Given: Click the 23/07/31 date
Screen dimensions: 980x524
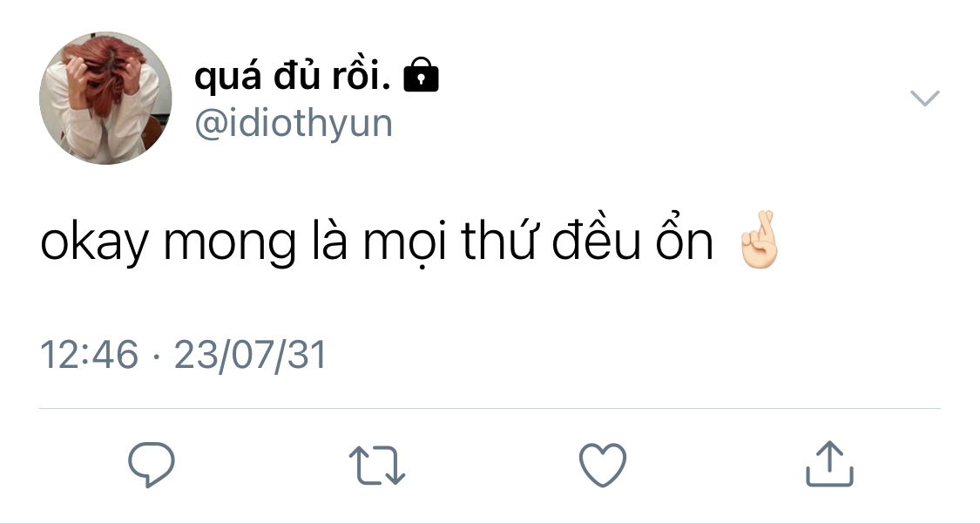Looking at the screenshot, I should (x=251, y=355).
